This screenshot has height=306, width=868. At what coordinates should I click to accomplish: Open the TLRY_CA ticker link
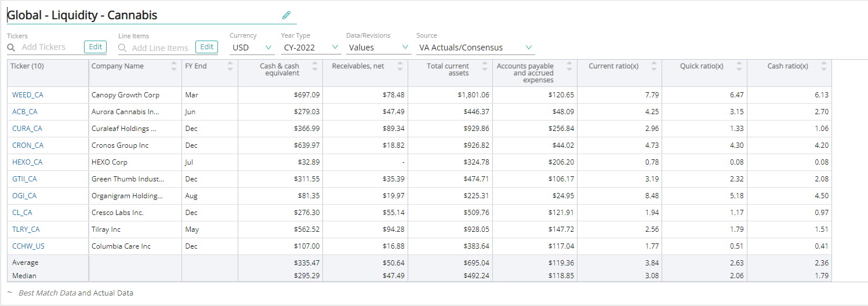coord(26,230)
